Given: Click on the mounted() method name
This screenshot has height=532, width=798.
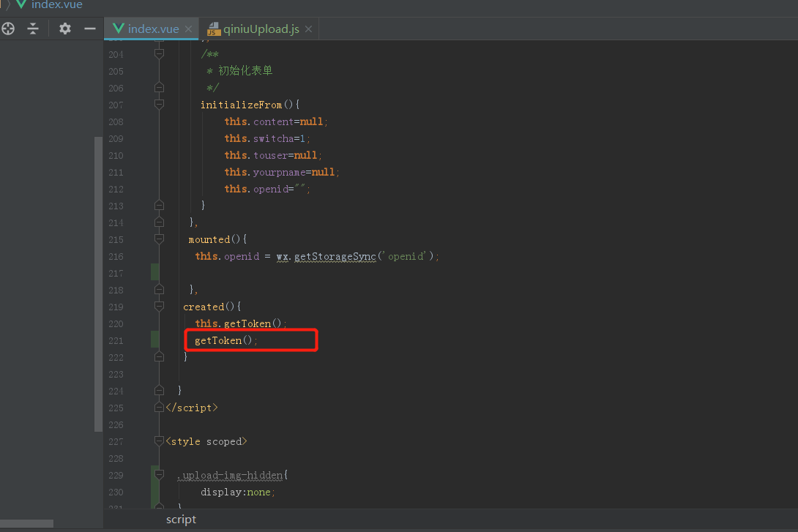Looking at the screenshot, I should [x=209, y=239].
